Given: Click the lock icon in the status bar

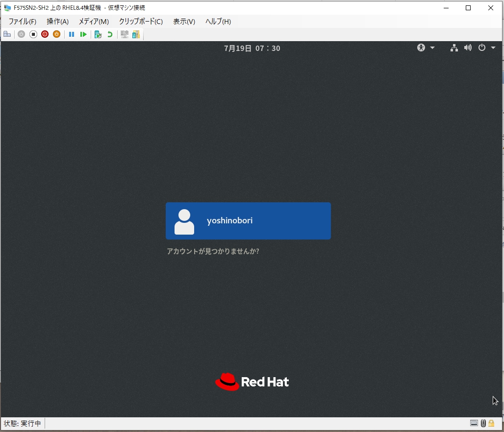Looking at the screenshot, I should pos(491,423).
